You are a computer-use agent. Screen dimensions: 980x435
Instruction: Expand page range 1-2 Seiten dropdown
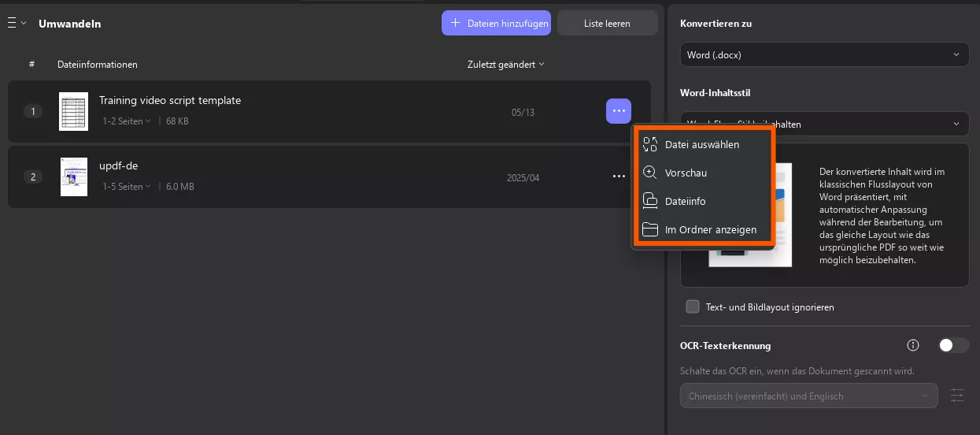(127, 121)
